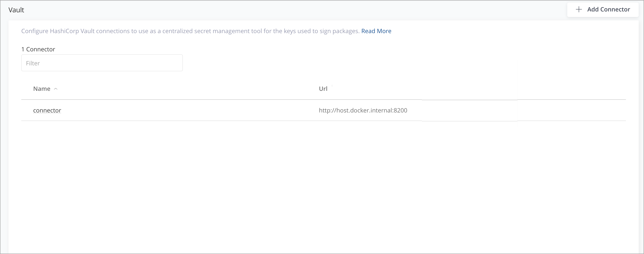This screenshot has height=254, width=644.
Task: Click the Vault page title
Action: [16, 10]
